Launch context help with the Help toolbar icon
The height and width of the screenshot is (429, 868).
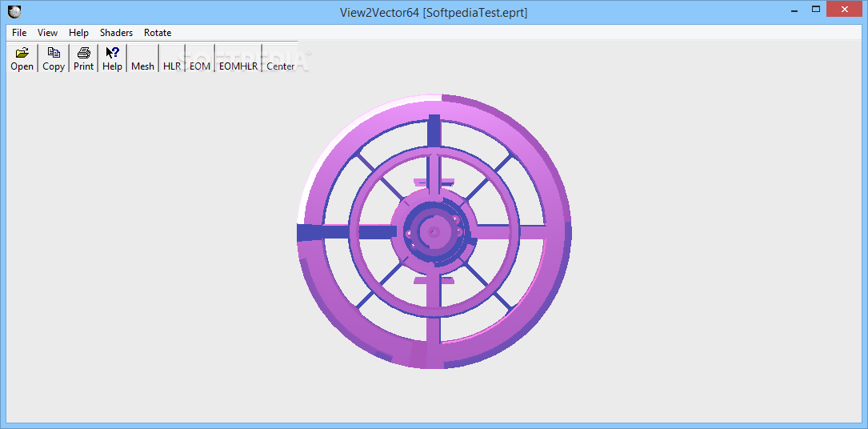(x=112, y=58)
